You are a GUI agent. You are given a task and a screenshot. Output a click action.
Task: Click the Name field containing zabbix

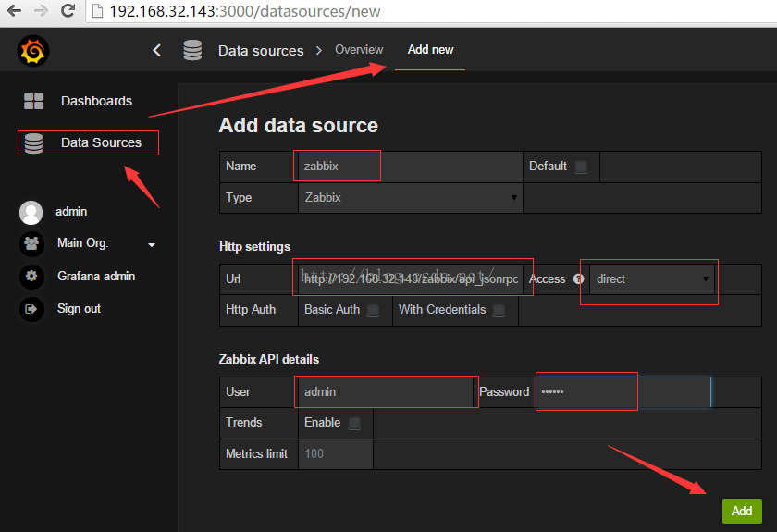click(411, 167)
